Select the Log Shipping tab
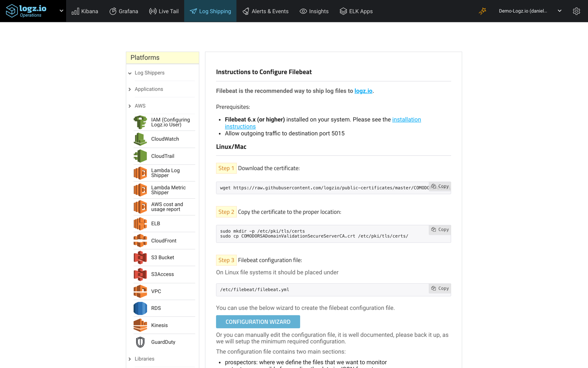The image size is (588, 368). (210, 11)
